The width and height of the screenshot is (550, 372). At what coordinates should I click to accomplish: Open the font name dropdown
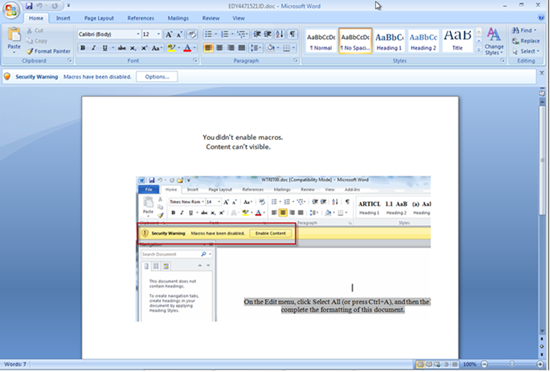pos(138,34)
